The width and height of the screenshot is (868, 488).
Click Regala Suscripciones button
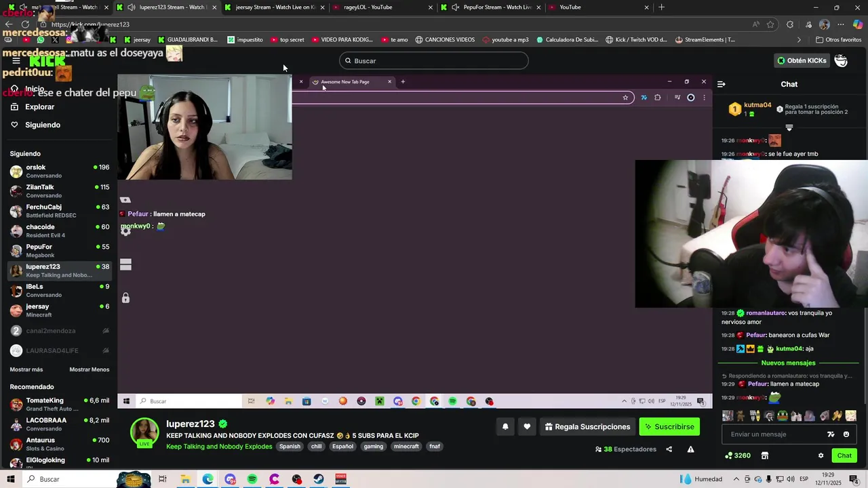[x=587, y=426]
